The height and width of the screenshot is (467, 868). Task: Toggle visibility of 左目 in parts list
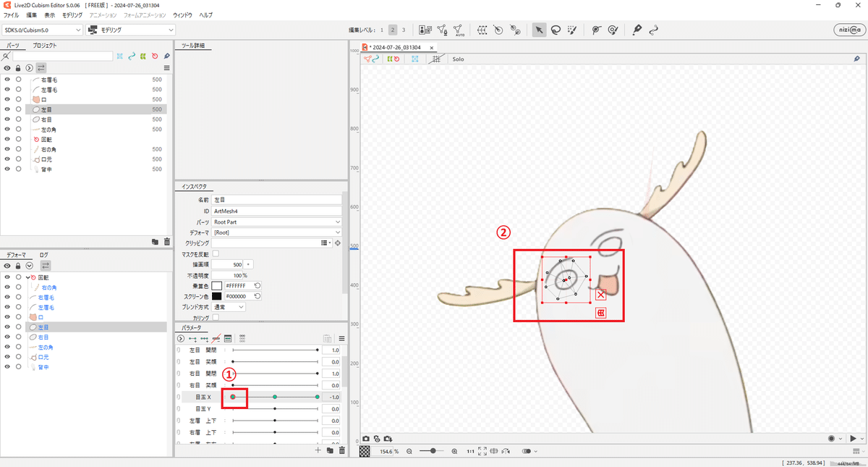click(x=7, y=109)
